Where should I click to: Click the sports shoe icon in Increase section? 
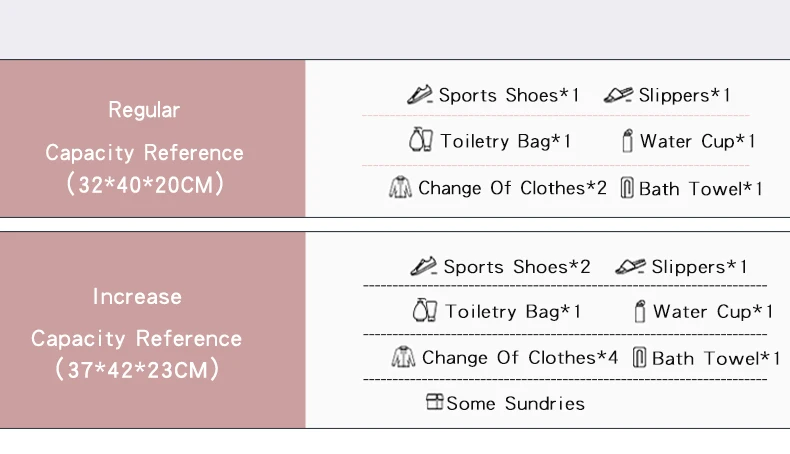[424, 267]
